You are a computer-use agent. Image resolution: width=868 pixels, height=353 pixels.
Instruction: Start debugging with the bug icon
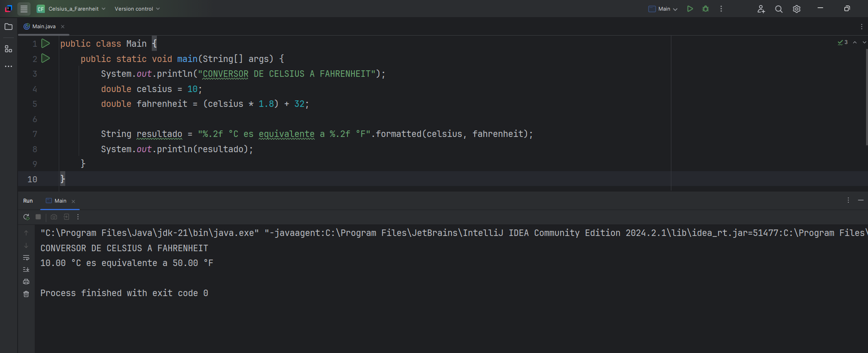(x=706, y=9)
